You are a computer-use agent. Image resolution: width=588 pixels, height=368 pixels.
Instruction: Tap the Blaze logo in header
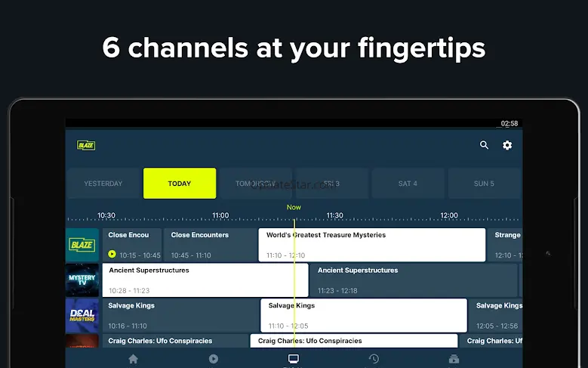click(x=86, y=145)
